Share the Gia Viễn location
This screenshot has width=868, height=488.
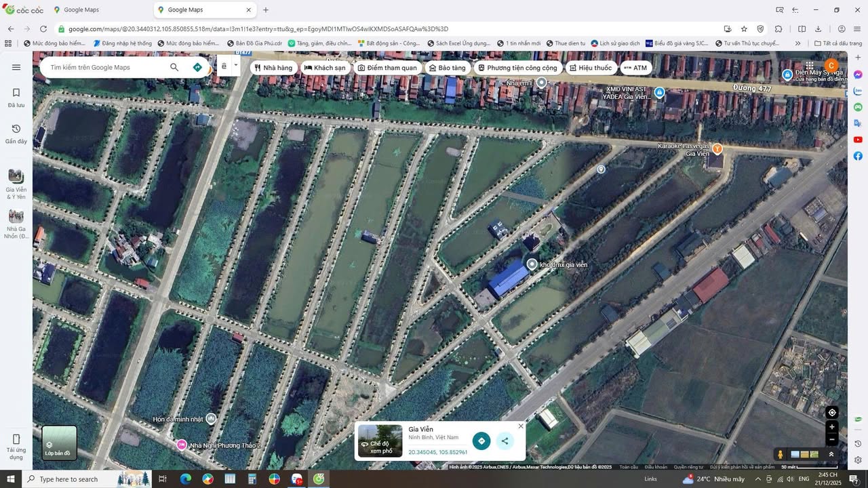coord(505,441)
